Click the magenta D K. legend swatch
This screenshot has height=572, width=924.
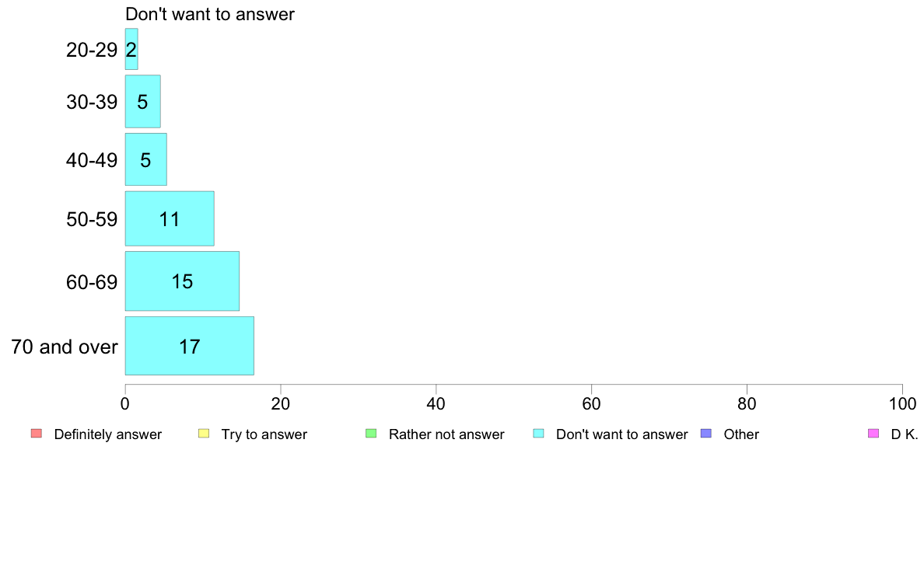(873, 434)
